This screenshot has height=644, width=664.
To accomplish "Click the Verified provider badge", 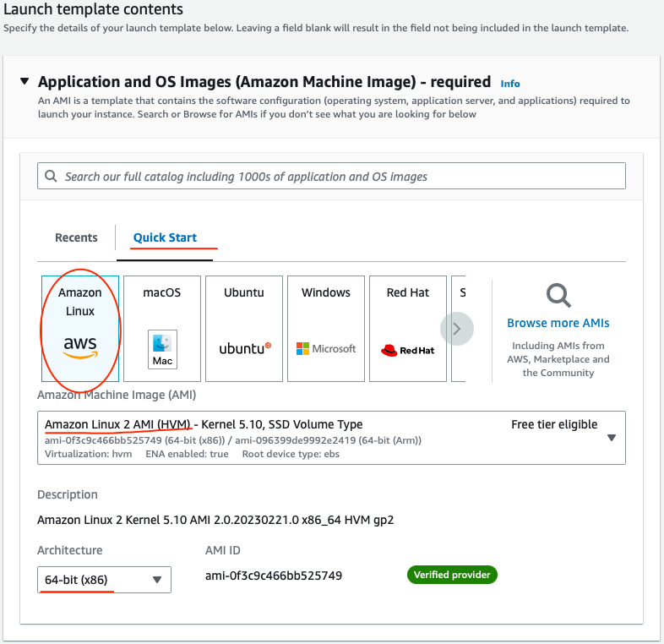I will coord(452,575).
